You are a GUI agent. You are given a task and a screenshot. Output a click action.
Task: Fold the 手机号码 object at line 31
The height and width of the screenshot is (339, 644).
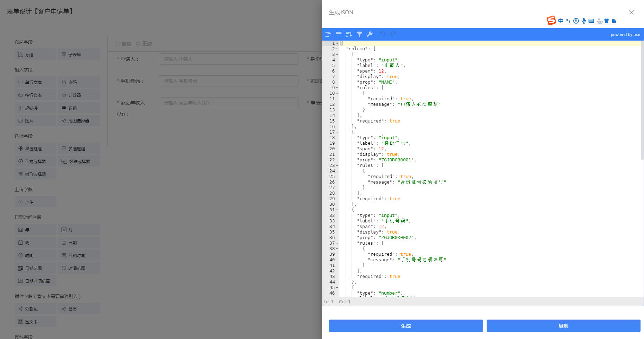tap(337, 210)
